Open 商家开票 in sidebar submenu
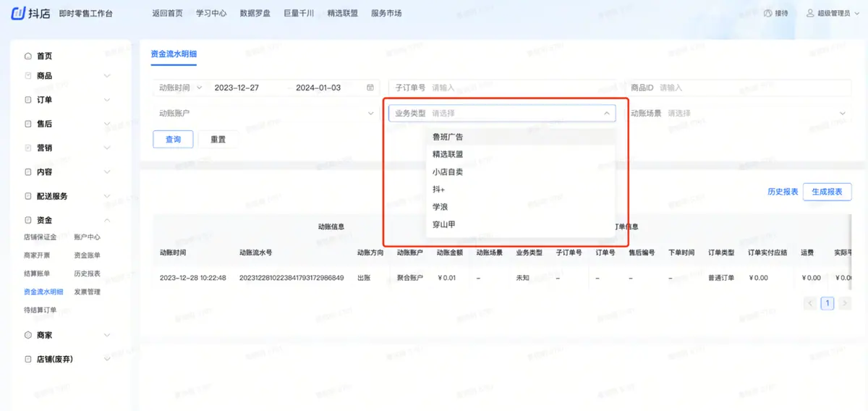868x411 pixels. click(x=38, y=255)
